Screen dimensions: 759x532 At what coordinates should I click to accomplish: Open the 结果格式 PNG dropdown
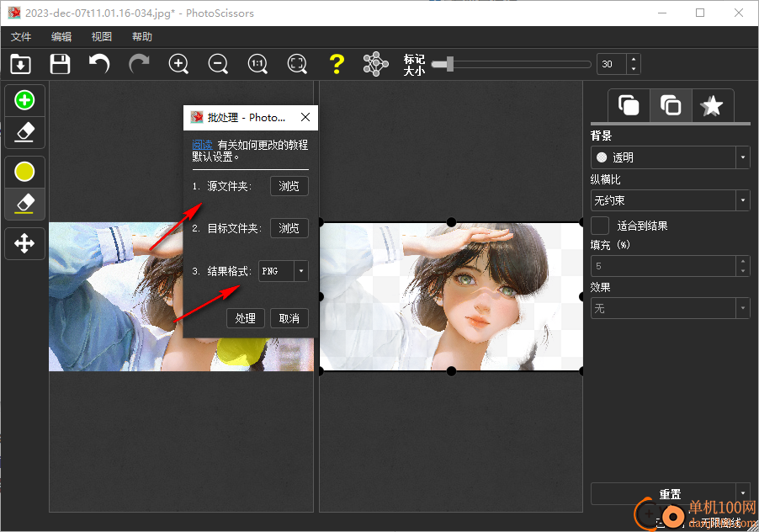(x=284, y=271)
